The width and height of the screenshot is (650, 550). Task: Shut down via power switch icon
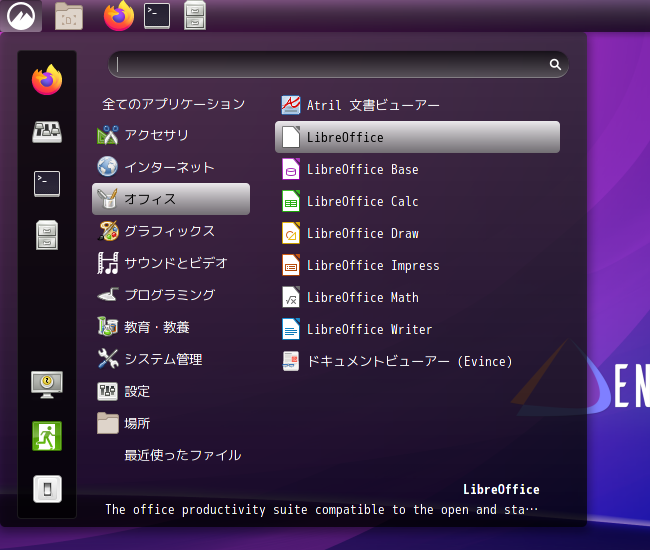47,489
